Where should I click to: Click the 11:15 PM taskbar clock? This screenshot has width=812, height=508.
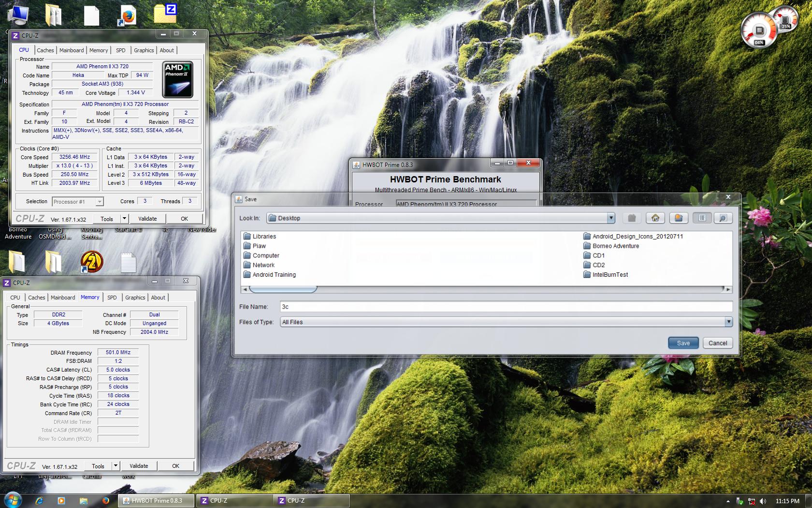[x=787, y=501]
